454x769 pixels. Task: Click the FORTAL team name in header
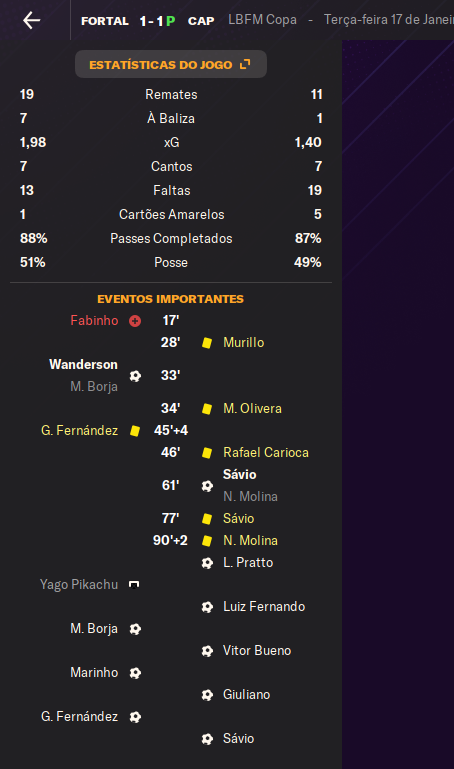pos(105,21)
